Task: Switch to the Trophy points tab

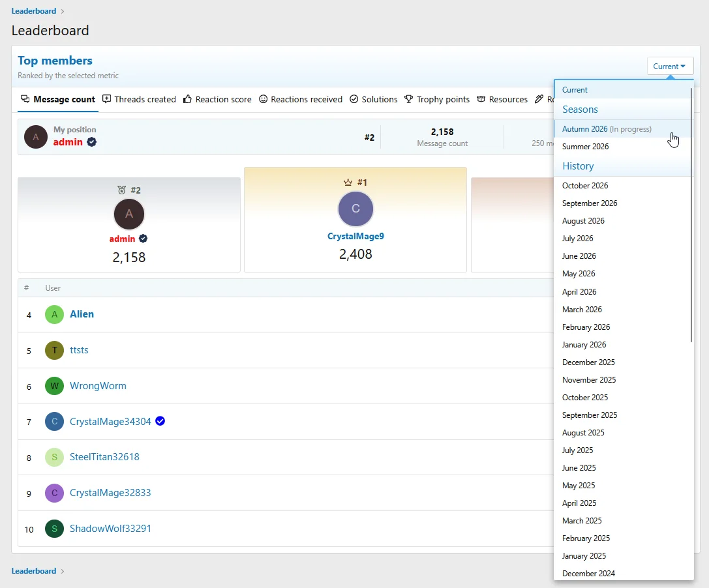Action: pyautogui.click(x=437, y=100)
